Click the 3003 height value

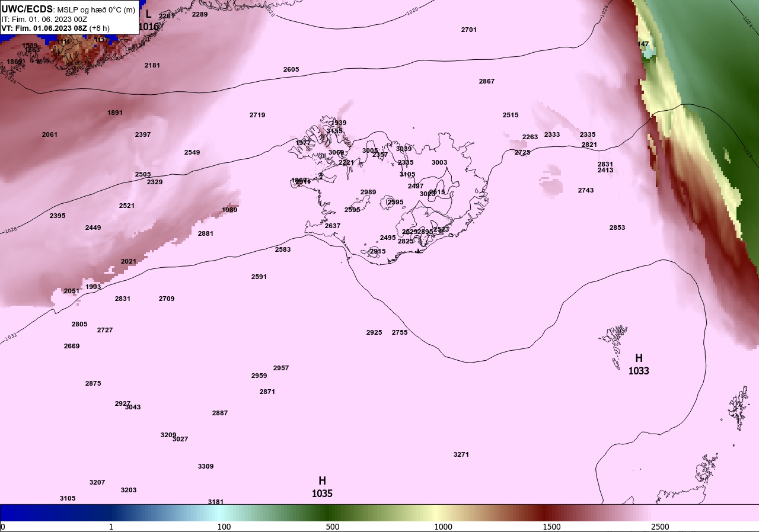439,162
